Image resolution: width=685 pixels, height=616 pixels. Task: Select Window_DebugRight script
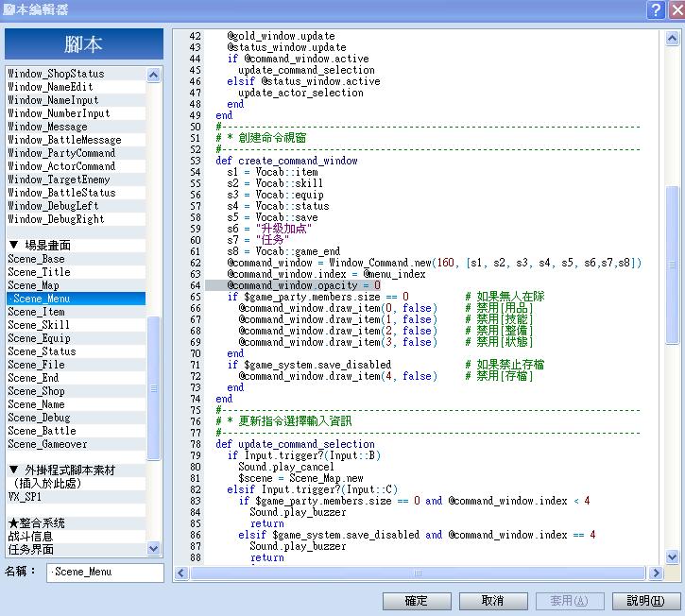[76, 219]
